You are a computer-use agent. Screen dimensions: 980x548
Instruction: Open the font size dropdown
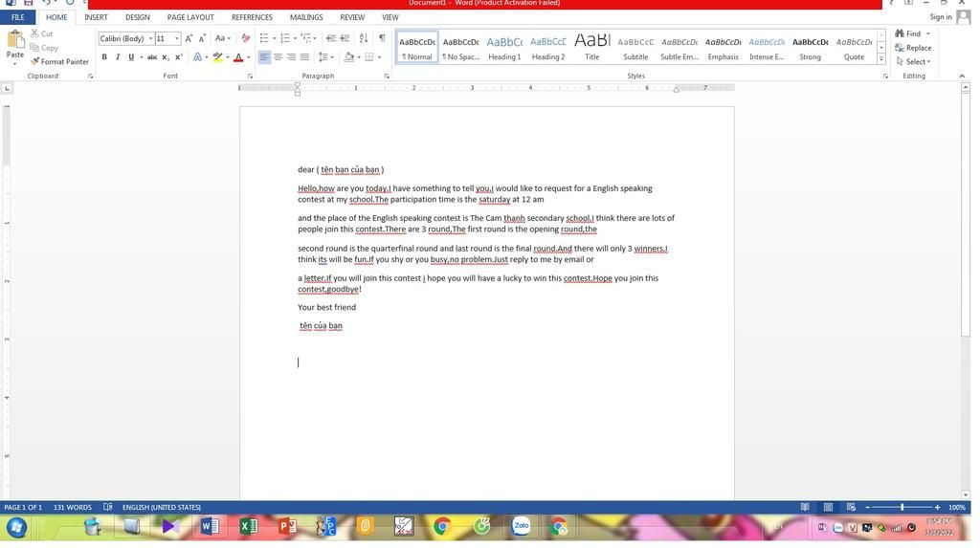click(177, 39)
